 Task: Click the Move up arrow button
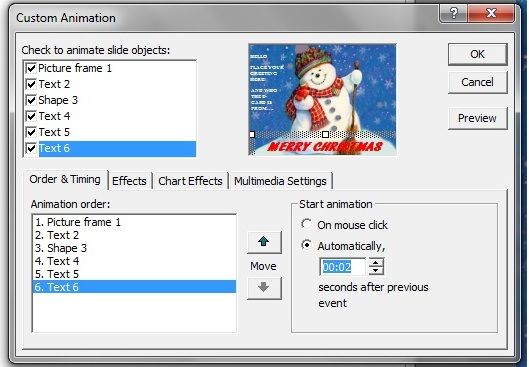point(264,242)
